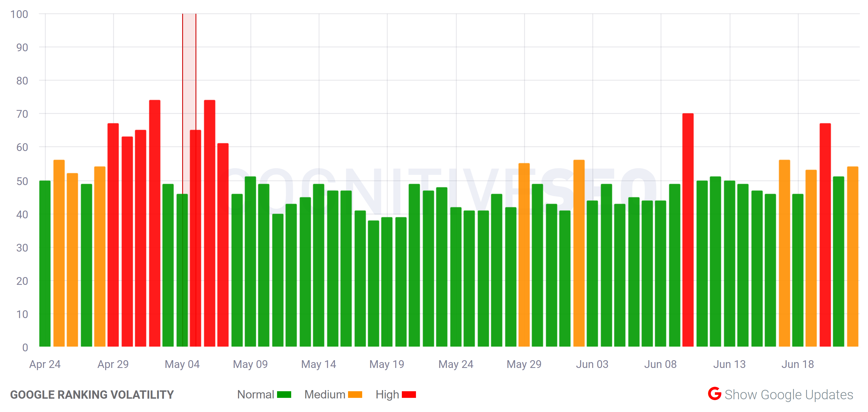Click the Jun 13 axis label
The width and height of the screenshot is (868, 412).
[x=730, y=364]
